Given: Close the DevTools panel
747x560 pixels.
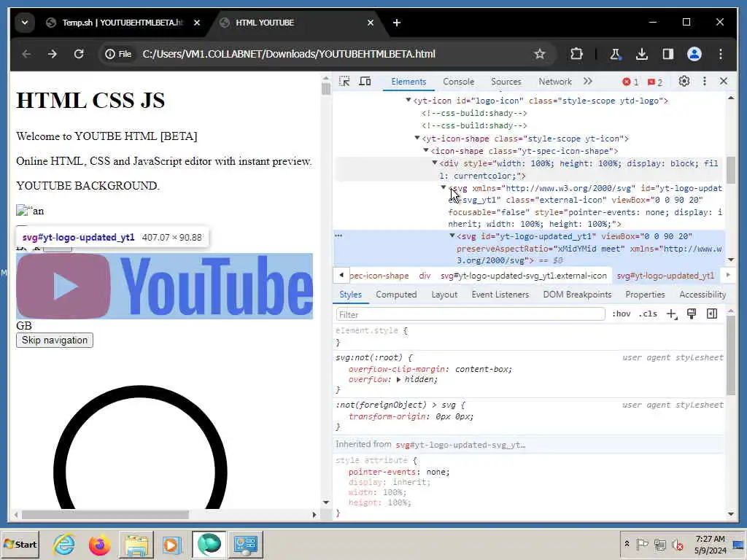Looking at the screenshot, I should pyautogui.click(x=724, y=82).
